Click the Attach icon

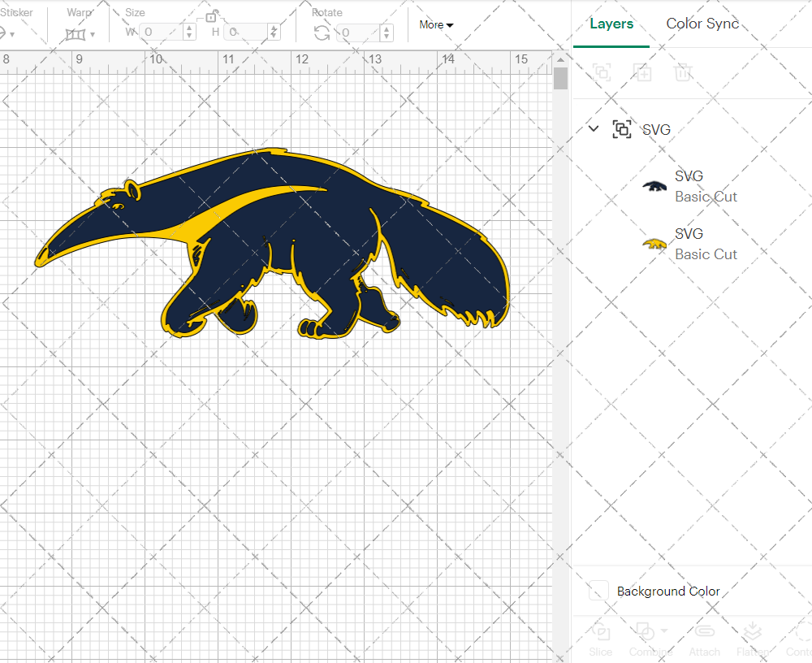pos(704,639)
